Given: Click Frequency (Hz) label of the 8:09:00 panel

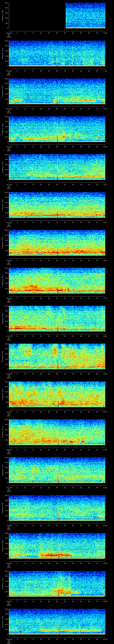Looking at the screenshot, I should coord(3,16).
